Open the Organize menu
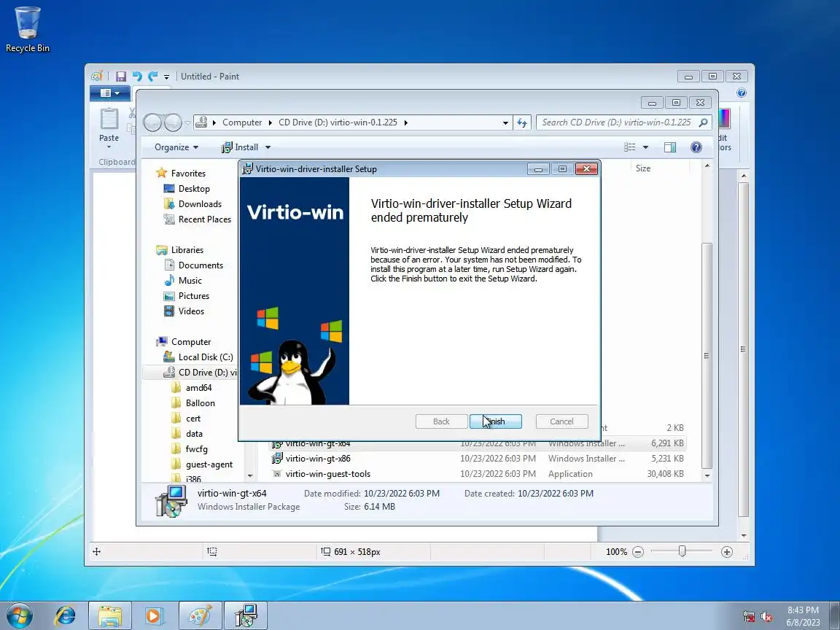Screen dimensions: 840x630 [x=176, y=147]
